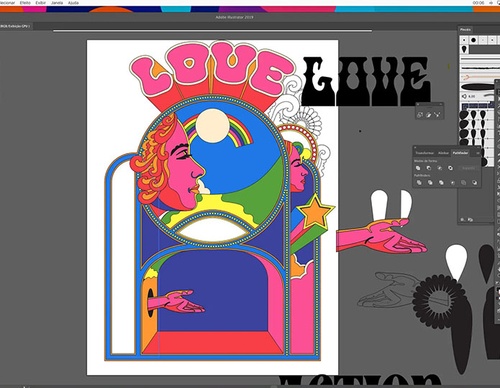Screen dimensions: 500x388
Task: Open brush libraries menu at panel bottom
Action: coord(463,220)
